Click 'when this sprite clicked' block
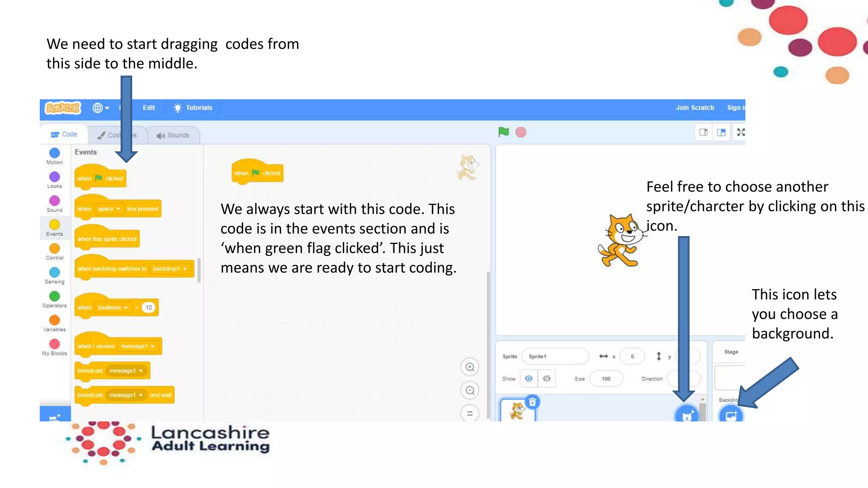This screenshot has height=488, width=868. (x=107, y=237)
